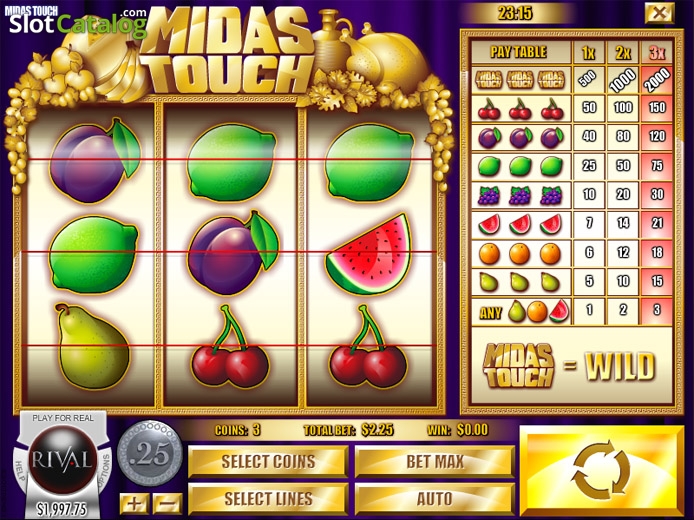Open the Rival logo play-for-real button

[x=62, y=459]
